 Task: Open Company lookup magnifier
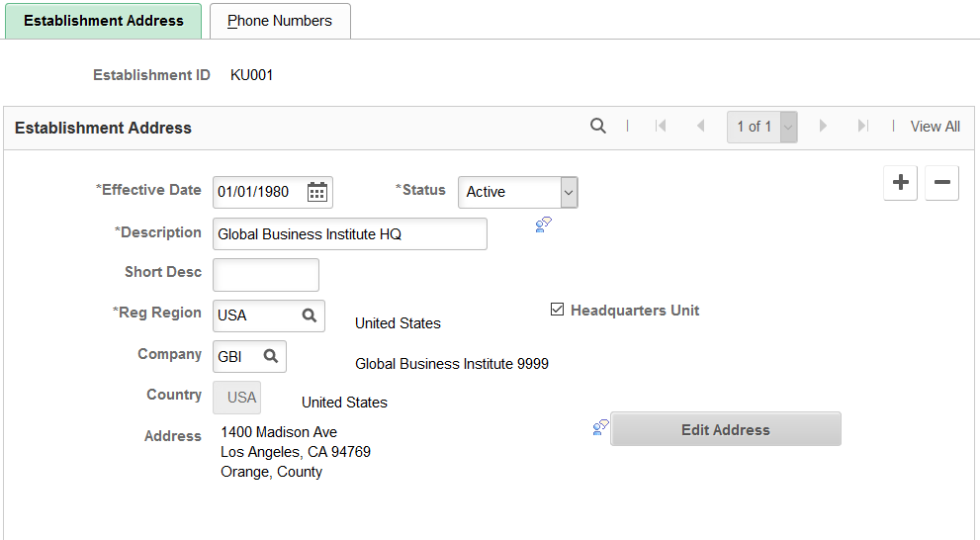(x=271, y=356)
